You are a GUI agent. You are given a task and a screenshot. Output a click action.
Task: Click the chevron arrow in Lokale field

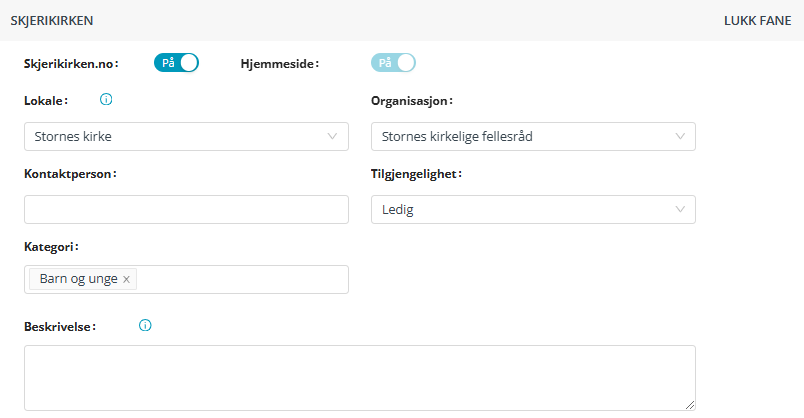tap(333, 136)
